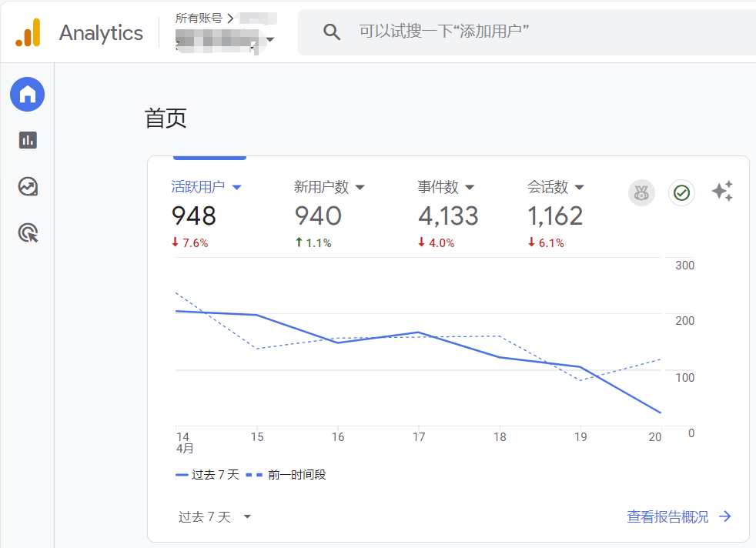Open the Reports bar chart icon
The image size is (756, 548).
pos(28,140)
